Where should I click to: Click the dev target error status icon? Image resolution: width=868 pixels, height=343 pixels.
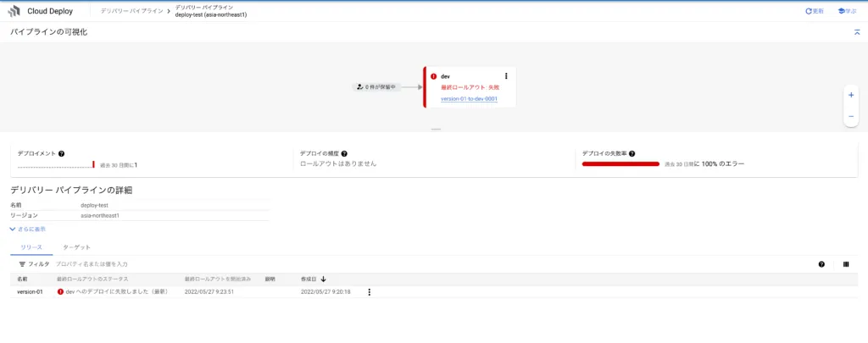click(433, 76)
